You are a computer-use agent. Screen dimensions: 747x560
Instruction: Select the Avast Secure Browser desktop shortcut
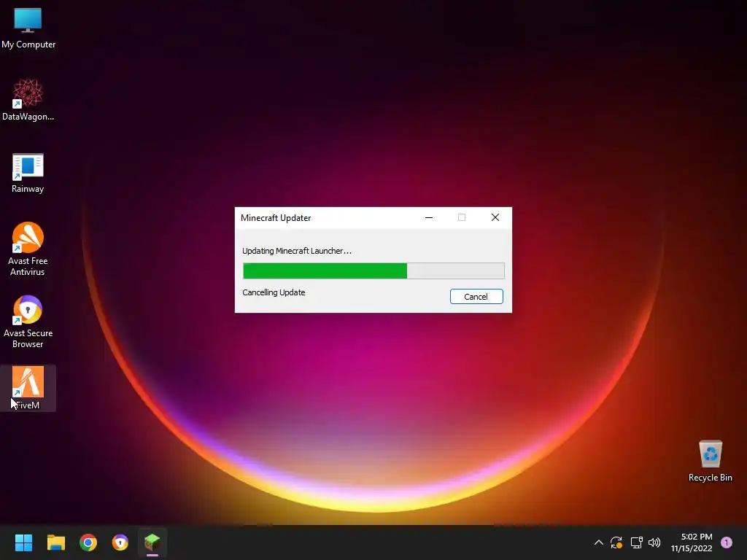28,322
